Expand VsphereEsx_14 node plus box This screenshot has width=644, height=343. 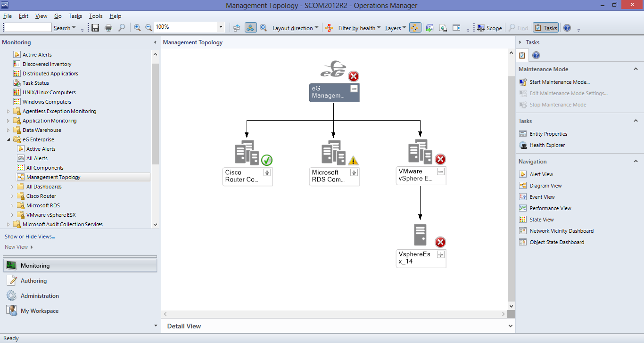point(441,254)
